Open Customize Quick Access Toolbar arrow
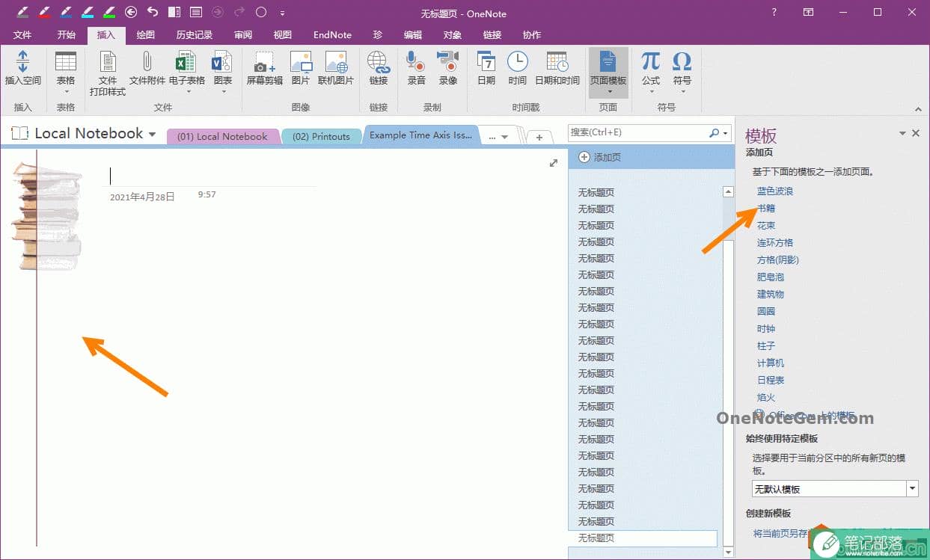Screen dimensions: 930x560 (282, 13)
